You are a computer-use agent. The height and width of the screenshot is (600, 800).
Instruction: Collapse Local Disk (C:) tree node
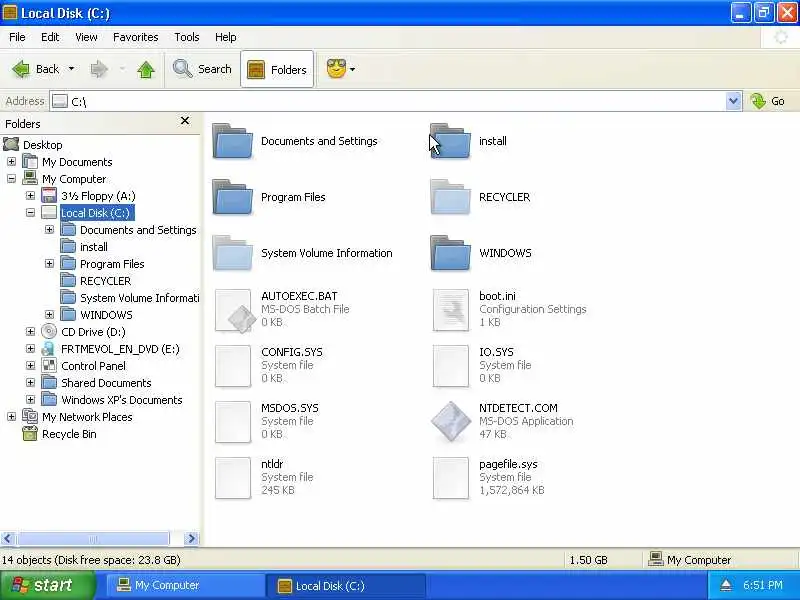30,213
